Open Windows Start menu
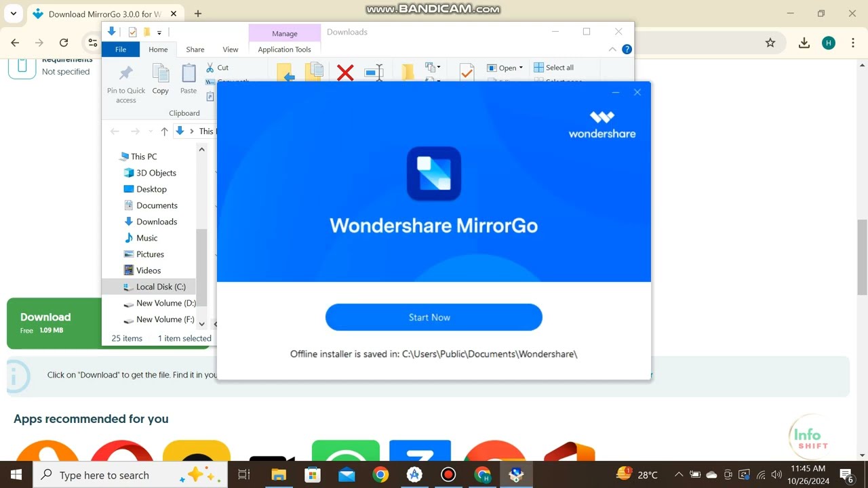868x488 pixels. pyautogui.click(x=16, y=474)
